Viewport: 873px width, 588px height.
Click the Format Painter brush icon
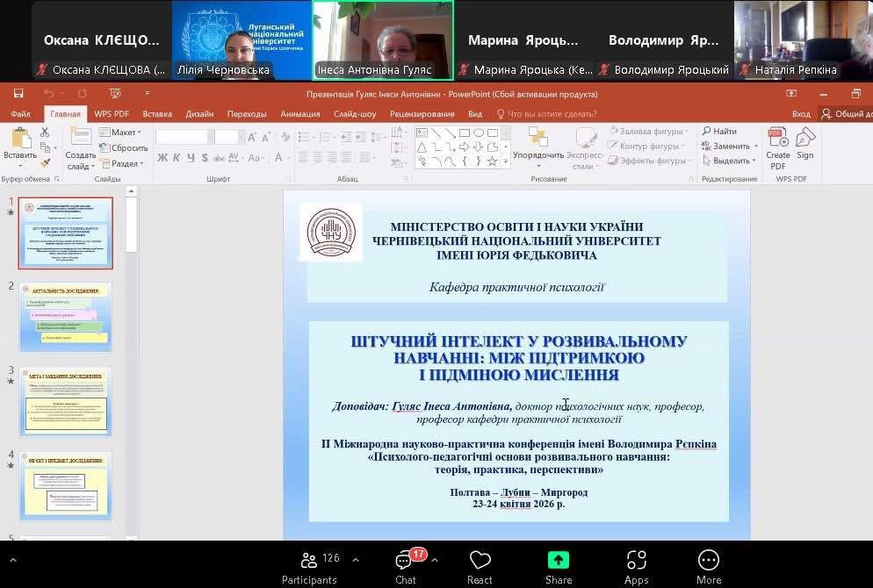[45, 163]
